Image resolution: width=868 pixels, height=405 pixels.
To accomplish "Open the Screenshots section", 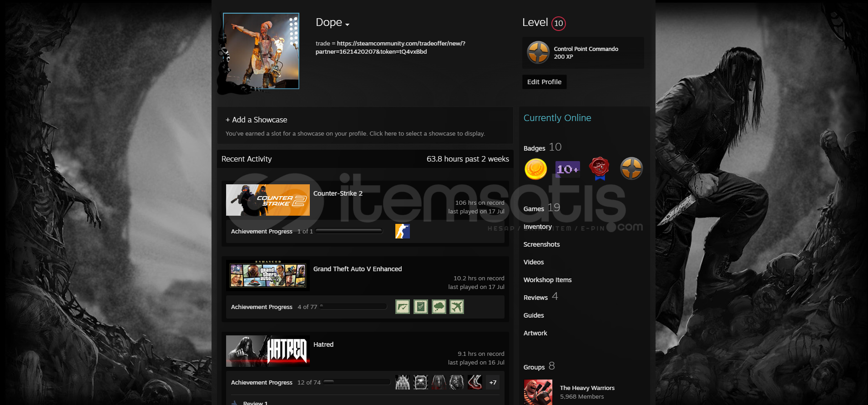I will [x=541, y=244].
